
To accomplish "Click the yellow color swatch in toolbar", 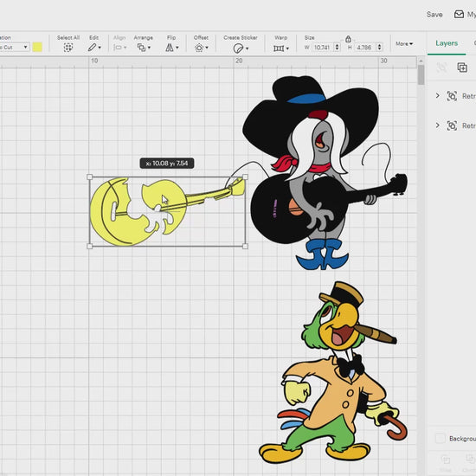I will tap(37, 47).
